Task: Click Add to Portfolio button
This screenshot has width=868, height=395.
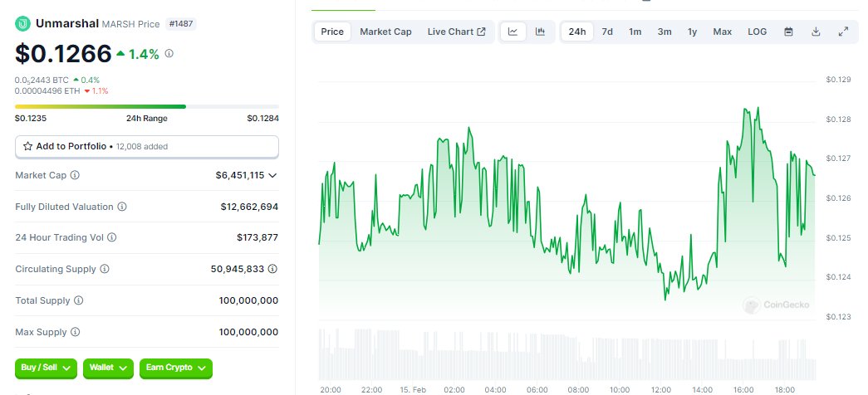Action: tap(147, 147)
